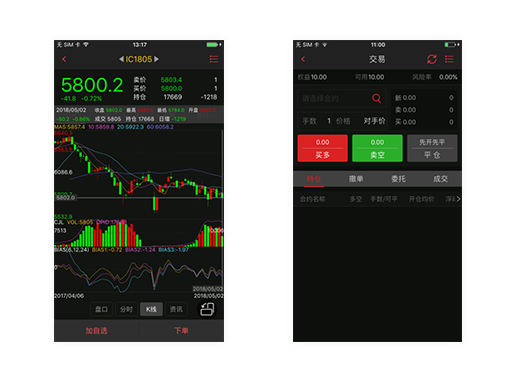Select the K线 view

tap(151, 309)
